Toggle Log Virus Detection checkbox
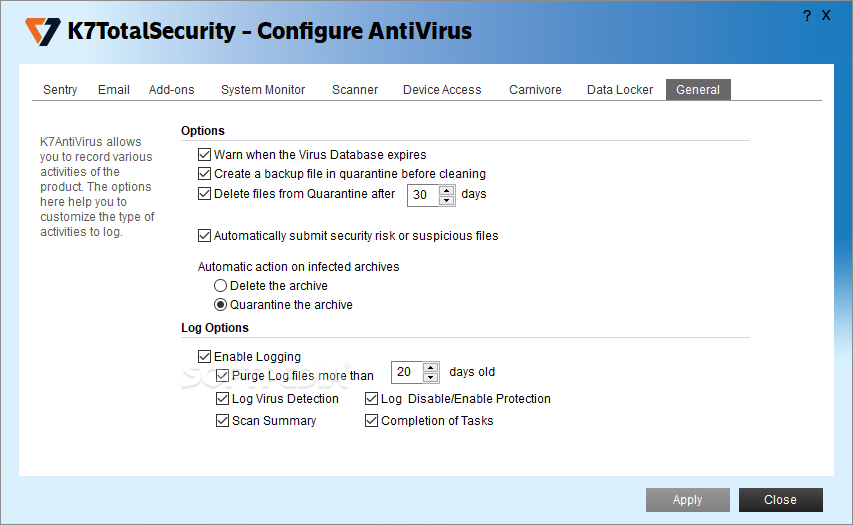This screenshot has width=853, height=525. [222, 399]
